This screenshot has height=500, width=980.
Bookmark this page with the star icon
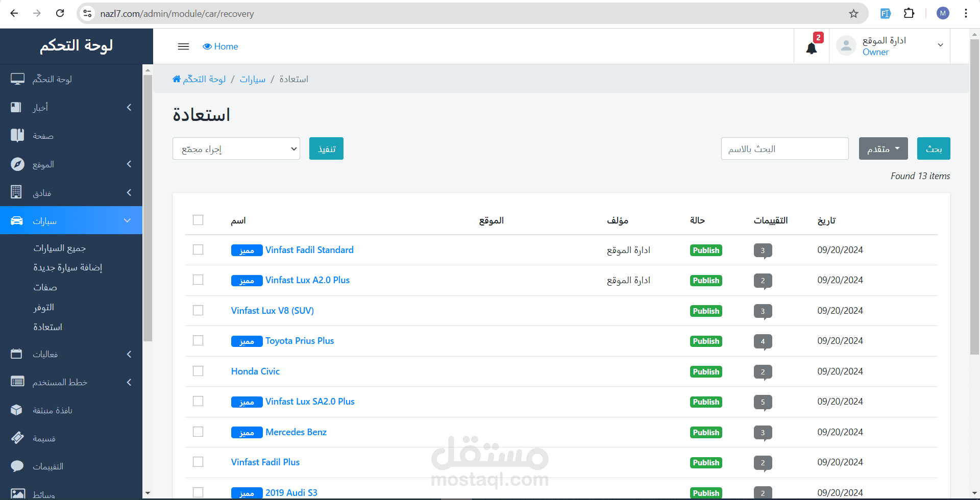(x=853, y=14)
